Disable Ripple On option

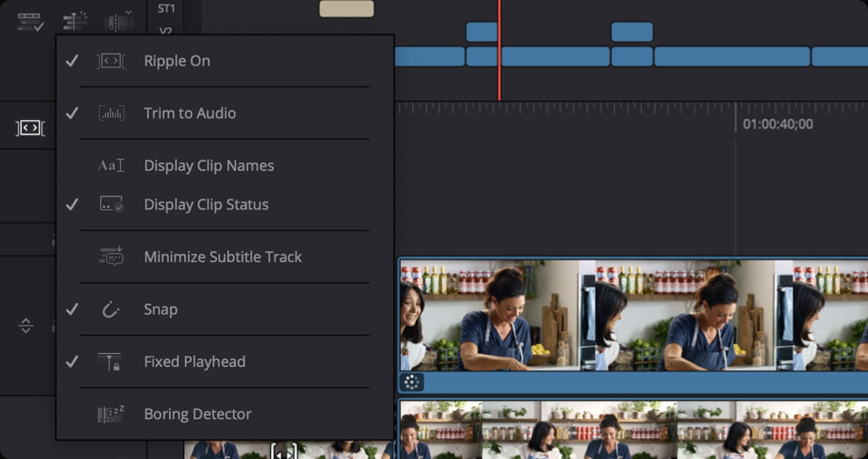point(177,61)
